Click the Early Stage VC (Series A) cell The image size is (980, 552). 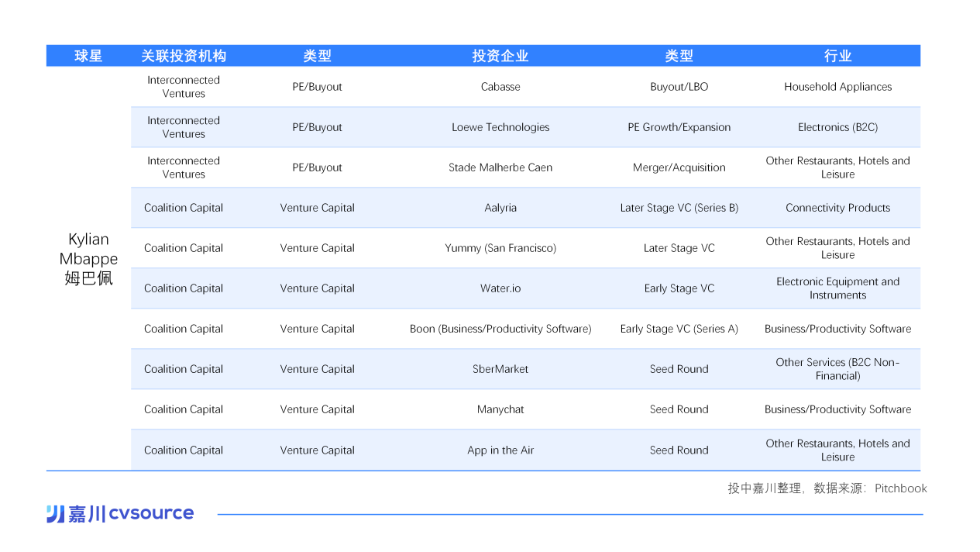pyautogui.click(x=679, y=329)
